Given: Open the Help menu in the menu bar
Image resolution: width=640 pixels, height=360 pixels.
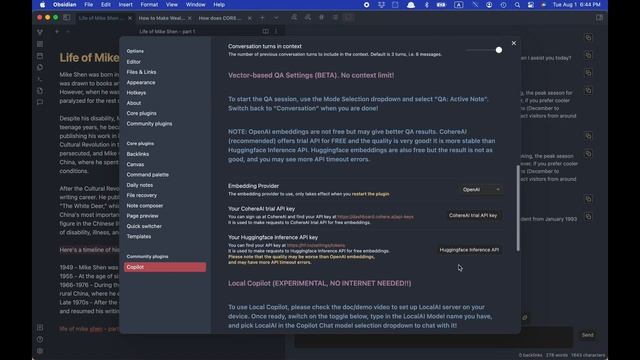Looking at the screenshot, I should point(219,4).
